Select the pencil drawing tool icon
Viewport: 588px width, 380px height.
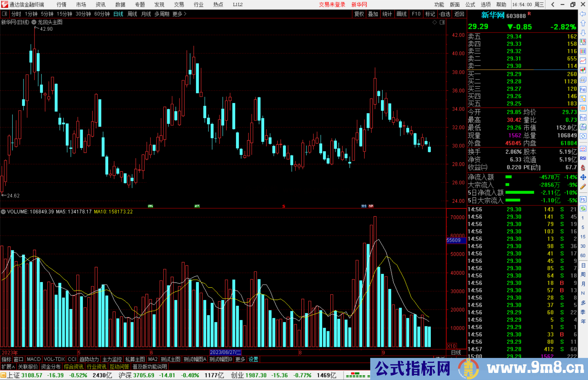(x=583, y=187)
